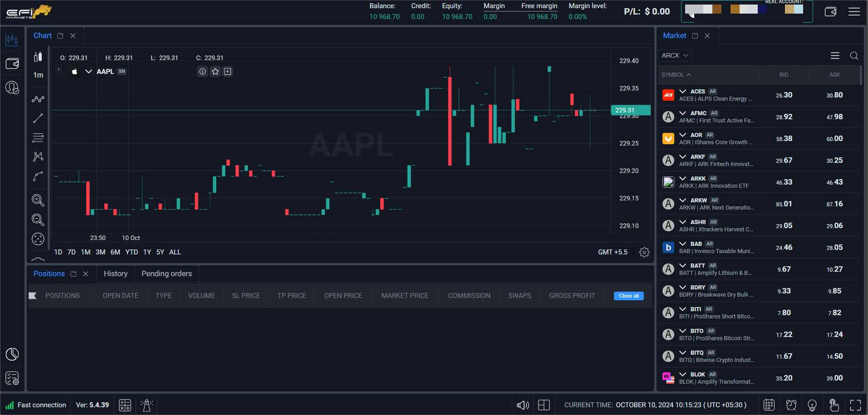Open calculator icon in status bar
868x415 pixels.
click(x=125, y=405)
